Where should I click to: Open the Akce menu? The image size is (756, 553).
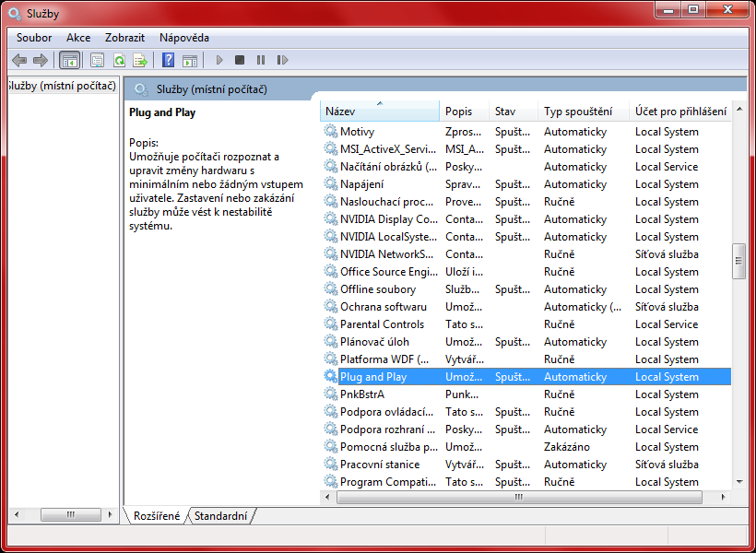pos(78,38)
